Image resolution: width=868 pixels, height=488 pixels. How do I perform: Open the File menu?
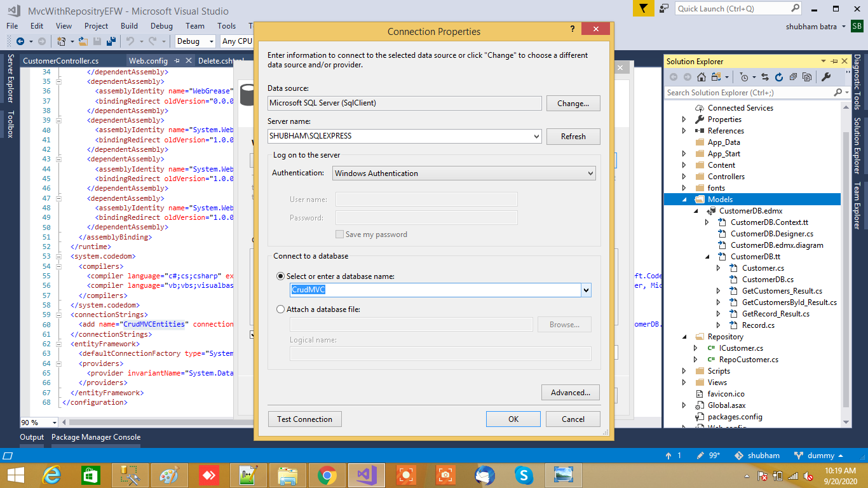(x=12, y=26)
